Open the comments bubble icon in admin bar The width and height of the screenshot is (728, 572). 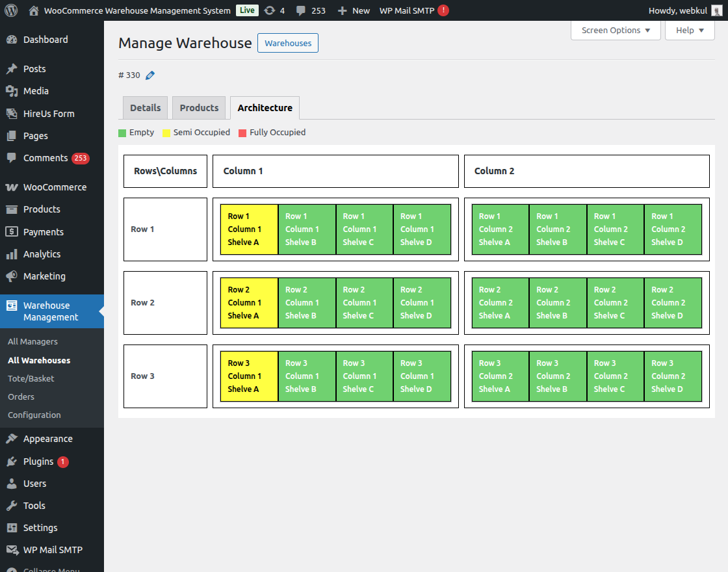coord(301,10)
